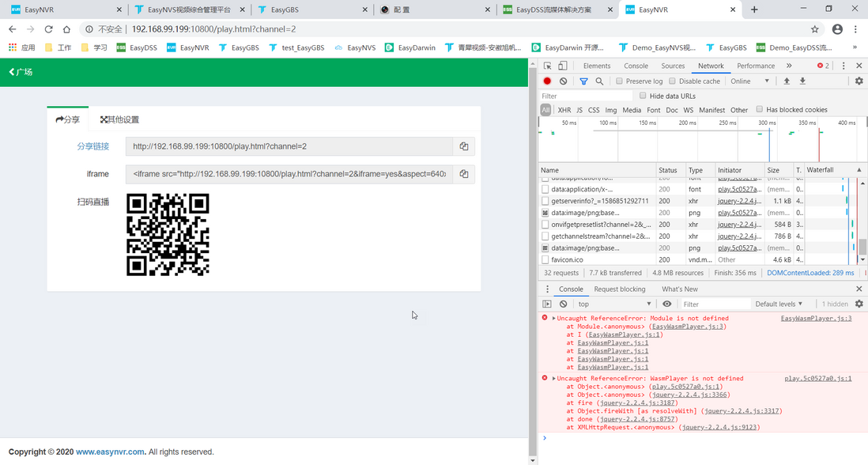Reload the page with the browser refresh icon
This screenshot has width=868, height=465.
point(49,29)
